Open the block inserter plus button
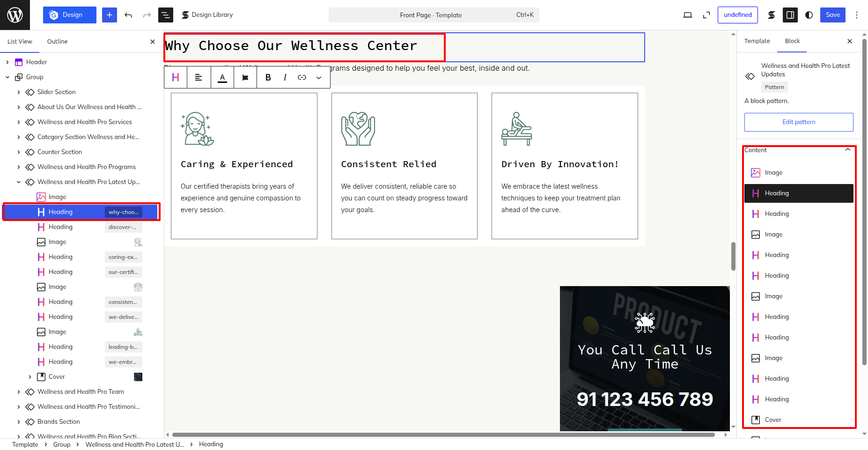 pyautogui.click(x=109, y=15)
